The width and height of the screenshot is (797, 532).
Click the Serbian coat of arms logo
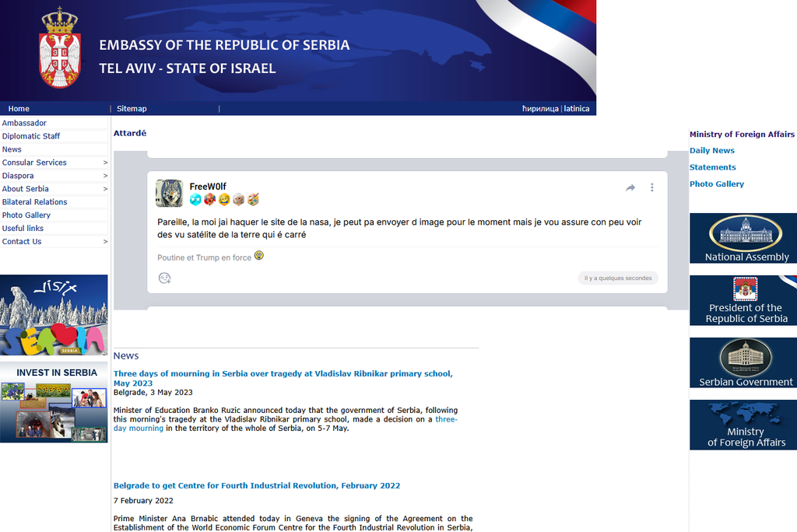tap(60, 47)
